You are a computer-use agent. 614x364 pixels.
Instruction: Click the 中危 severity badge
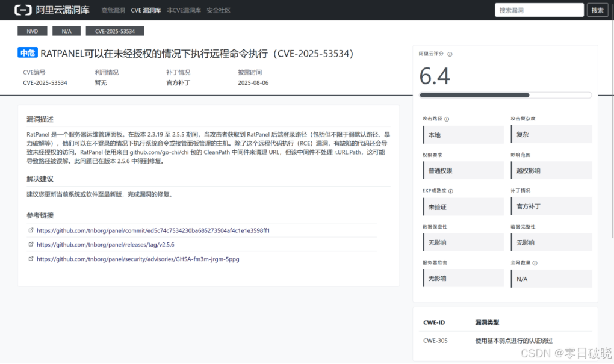click(28, 53)
